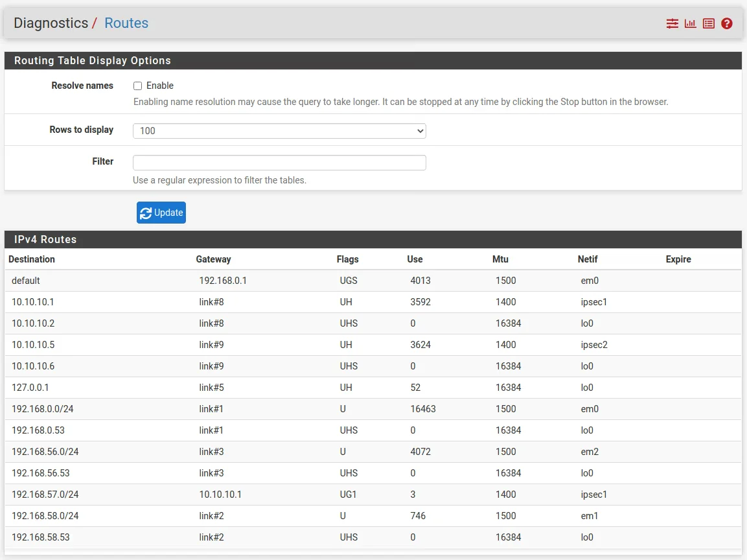Open related settings sliders icon
This screenshot has height=560, width=747.
coord(672,23)
